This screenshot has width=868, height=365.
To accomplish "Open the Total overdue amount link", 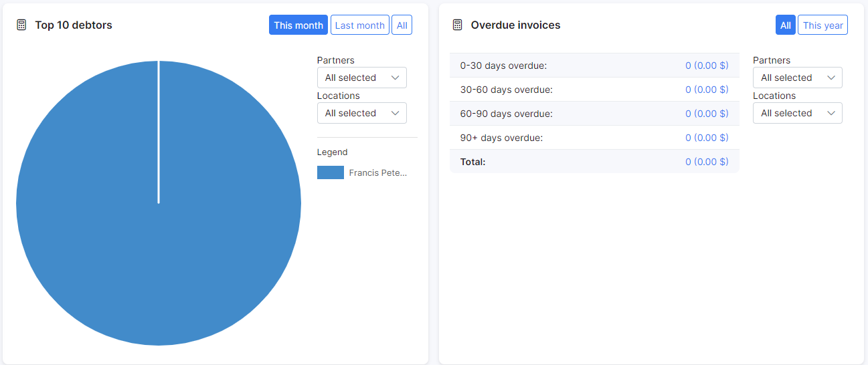I will pyautogui.click(x=707, y=162).
